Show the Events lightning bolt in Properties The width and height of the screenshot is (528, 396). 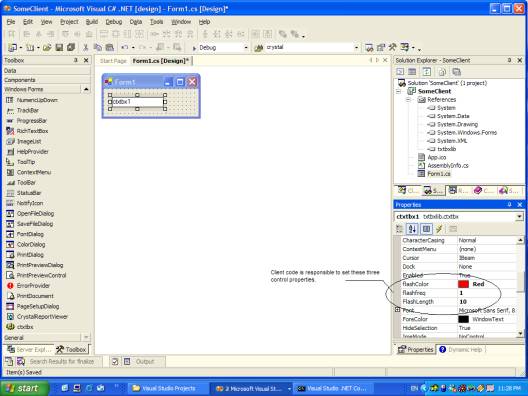click(x=439, y=229)
